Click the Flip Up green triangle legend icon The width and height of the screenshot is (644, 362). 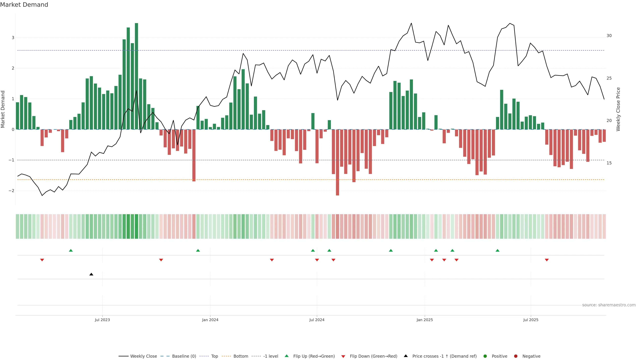[x=287, y=356]
